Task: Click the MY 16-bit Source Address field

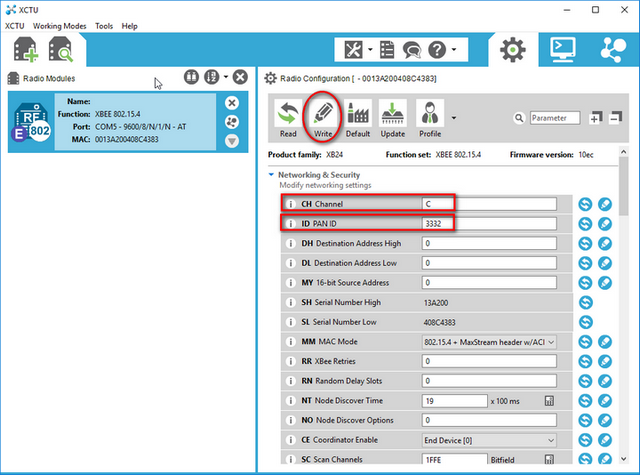Action: click(489, 282)
